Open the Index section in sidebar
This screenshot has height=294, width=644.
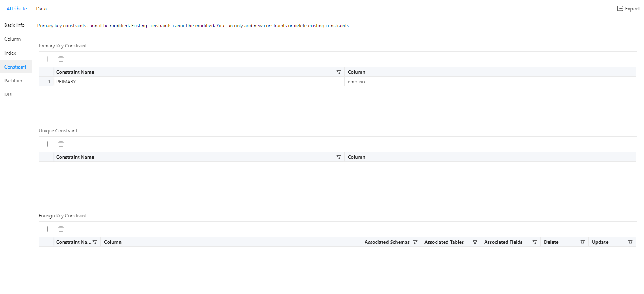(10, 53)
